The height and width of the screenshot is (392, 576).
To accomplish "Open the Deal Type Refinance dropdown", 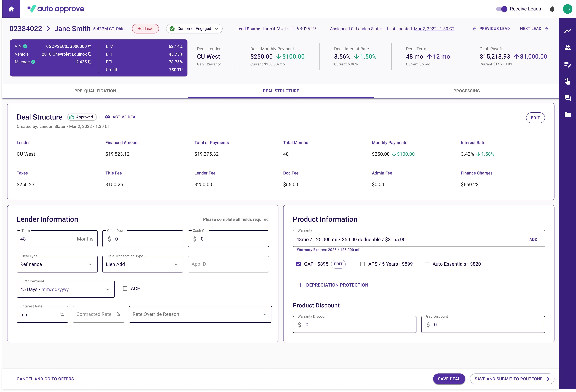I will coord(57,264).
